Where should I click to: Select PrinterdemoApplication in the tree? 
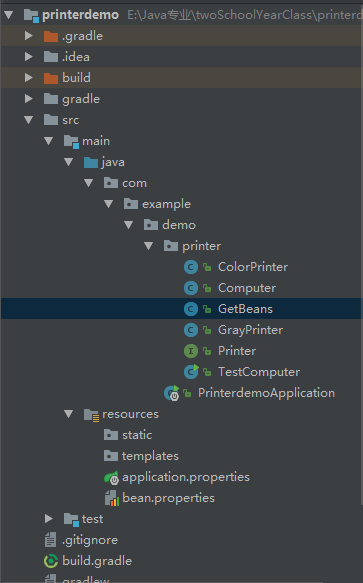266,393
